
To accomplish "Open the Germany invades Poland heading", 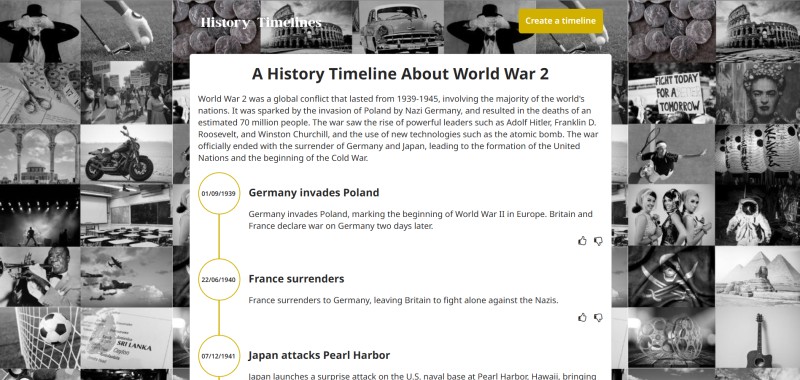I will pos(313,193).
